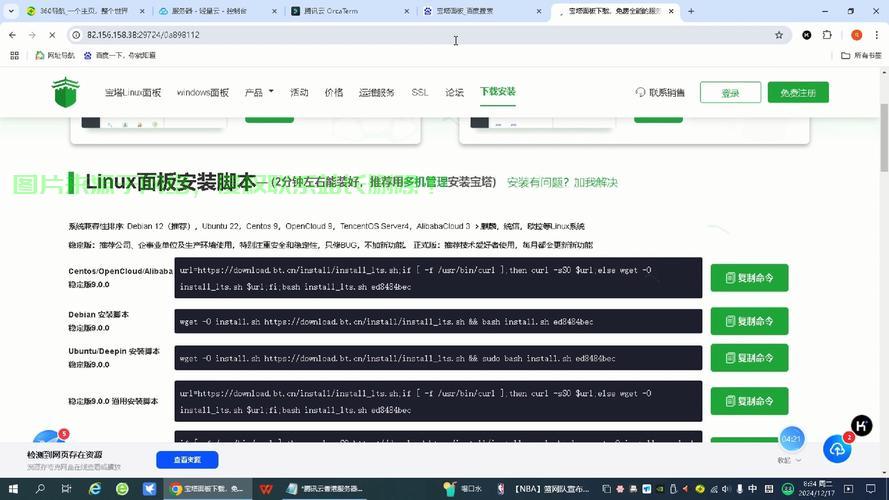Launch Internet Explorer from taskbar
Image resolution: width=889 pixels, height=500 pixels.
(95, 489)
